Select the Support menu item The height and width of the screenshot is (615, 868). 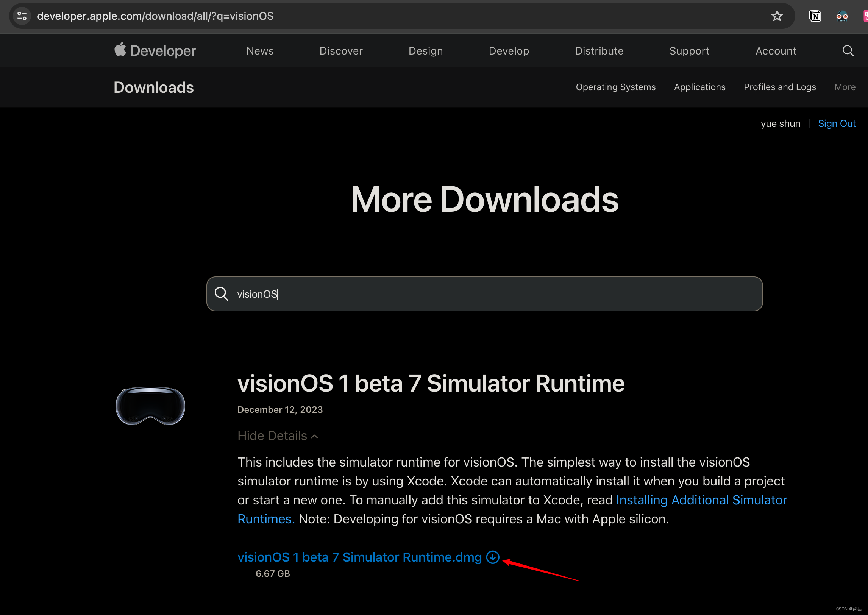[x=690, y=51]
